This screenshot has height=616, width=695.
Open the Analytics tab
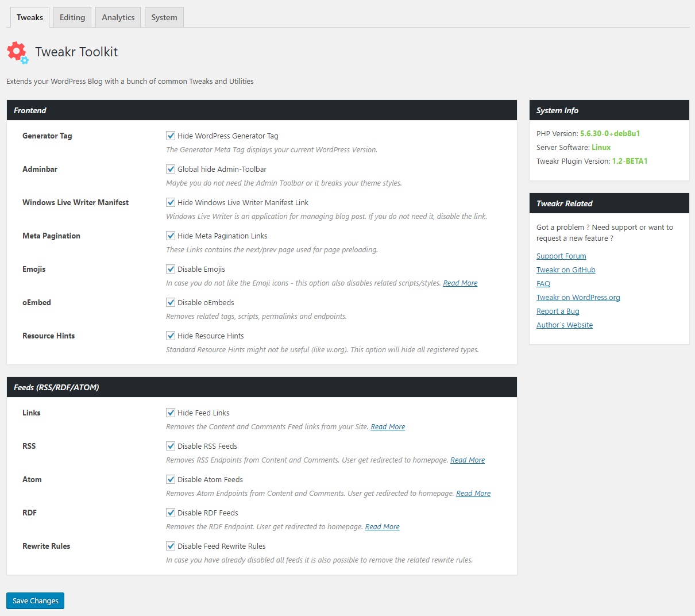point(118,17)
